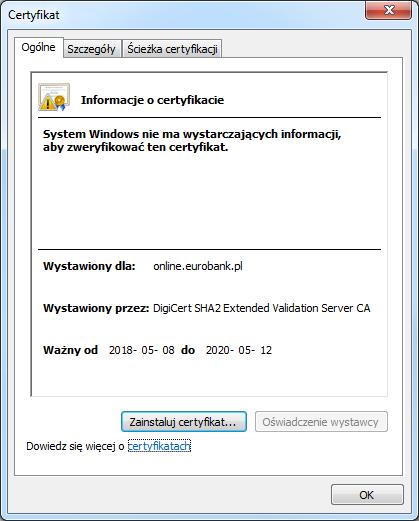Click Zainstaluj certyfikat button
This screenshot has height=521, width=419.
[184, 422]
